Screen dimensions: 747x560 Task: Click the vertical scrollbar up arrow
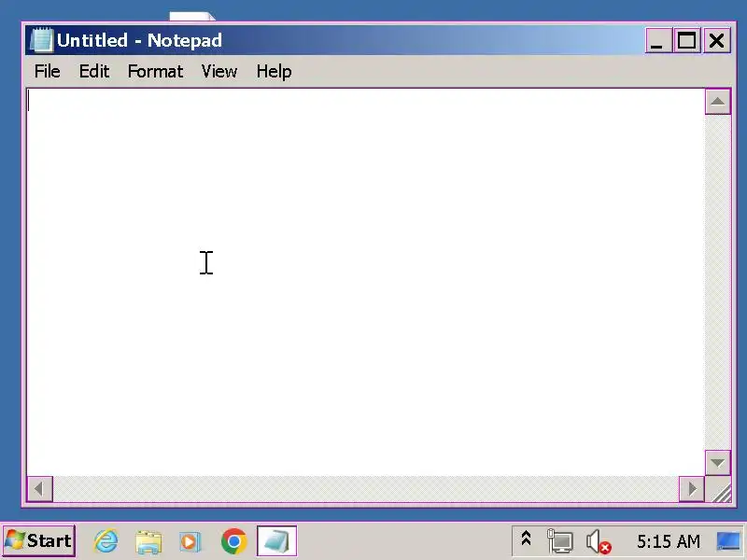tap(717, 102)
